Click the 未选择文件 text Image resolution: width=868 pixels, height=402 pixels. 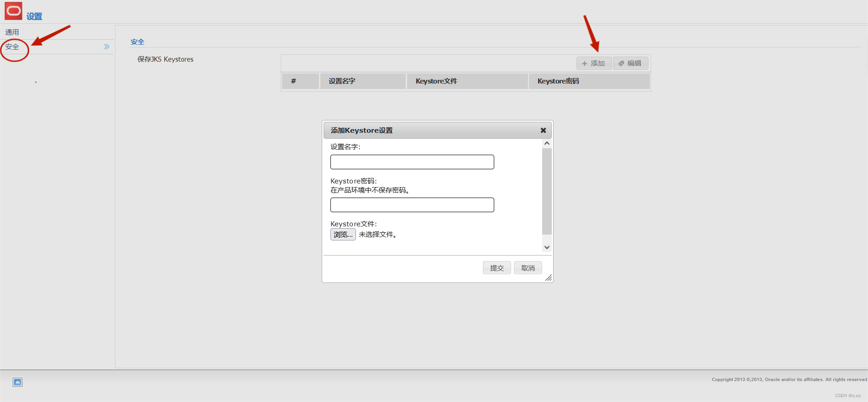[x=377, y=235]
